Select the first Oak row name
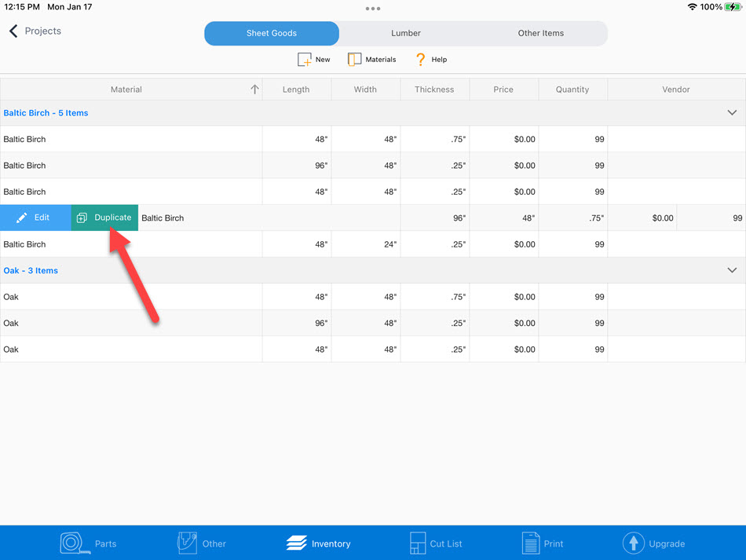Screen dimensions: 746x560 [x=11, y=297]
